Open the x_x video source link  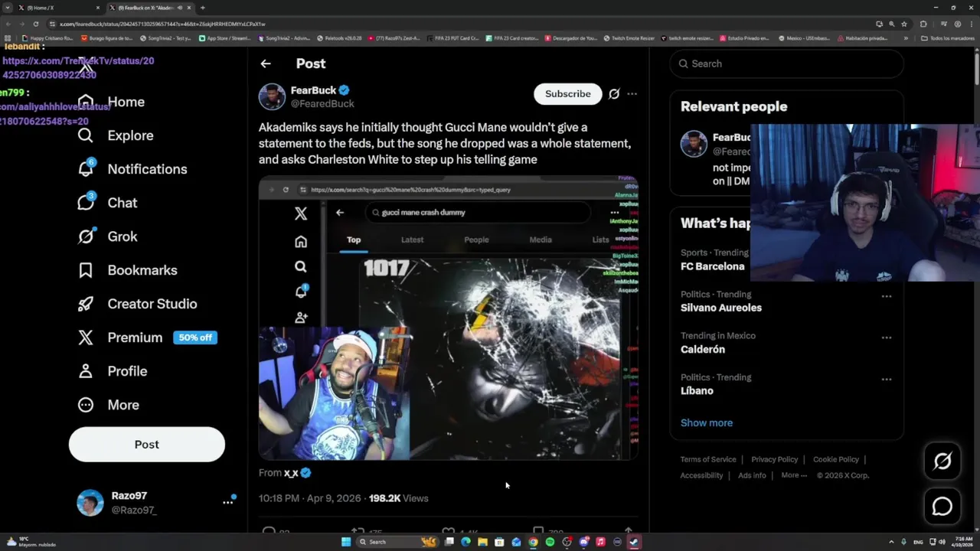(x=291, y=473)
